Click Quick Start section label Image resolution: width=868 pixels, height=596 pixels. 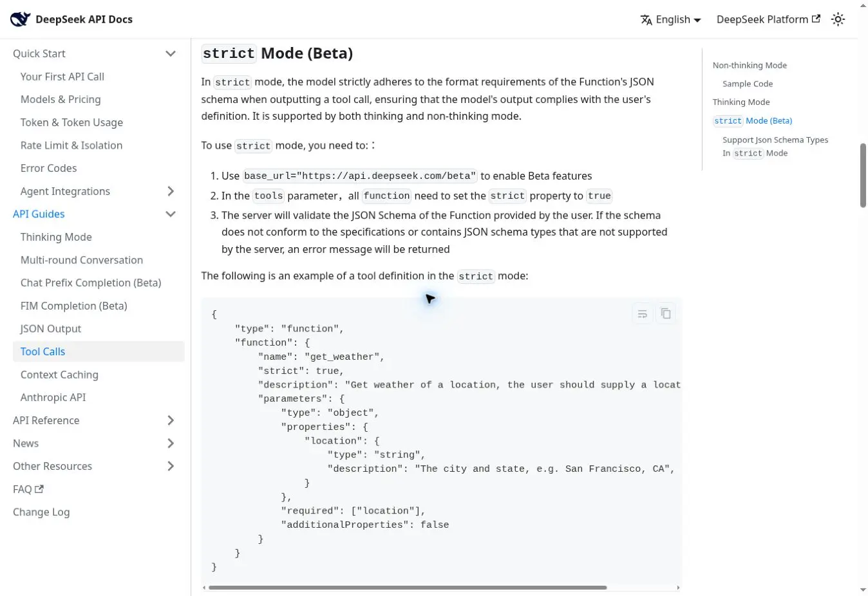(39, 53)
